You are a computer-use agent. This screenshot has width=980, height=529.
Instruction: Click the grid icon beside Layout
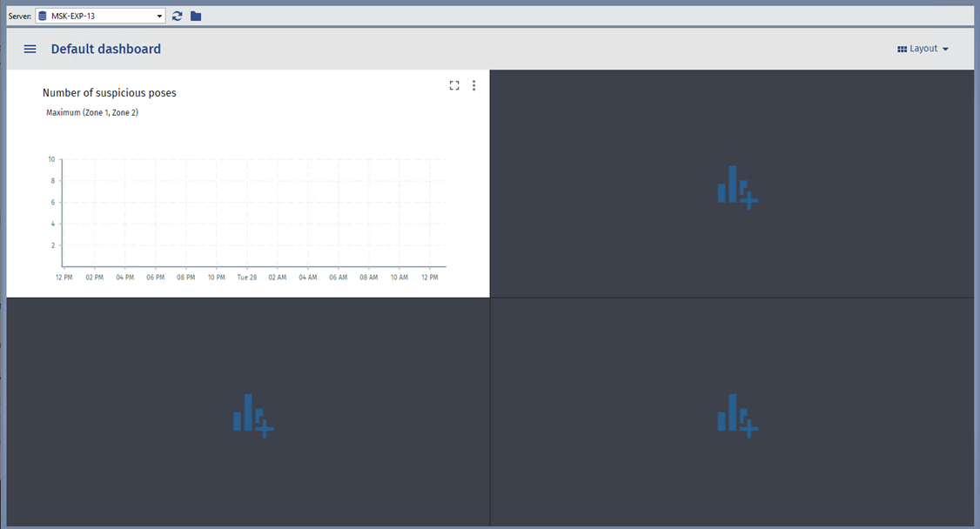[902, 50]
